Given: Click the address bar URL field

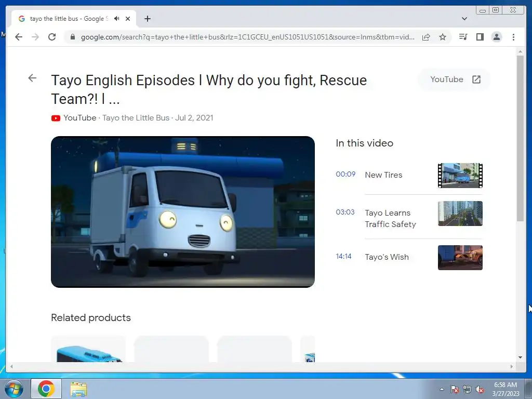Looking at the screenshot, I should (247, 37).
